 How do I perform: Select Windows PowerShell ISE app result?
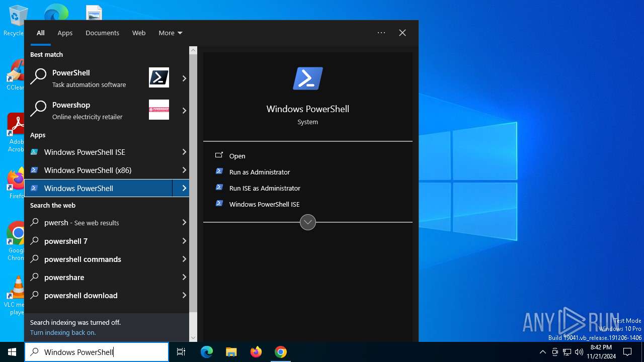tap(102, 152)
